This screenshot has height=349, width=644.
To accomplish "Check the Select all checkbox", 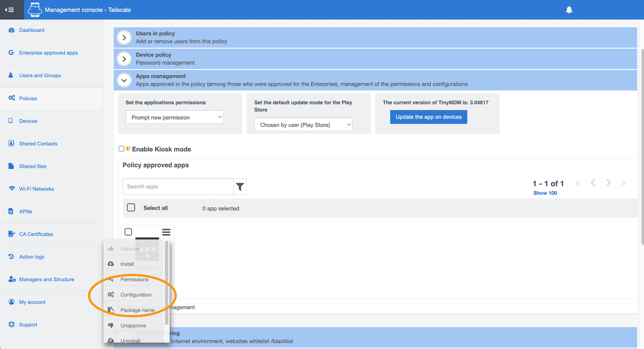I will (x=131, y=207).
